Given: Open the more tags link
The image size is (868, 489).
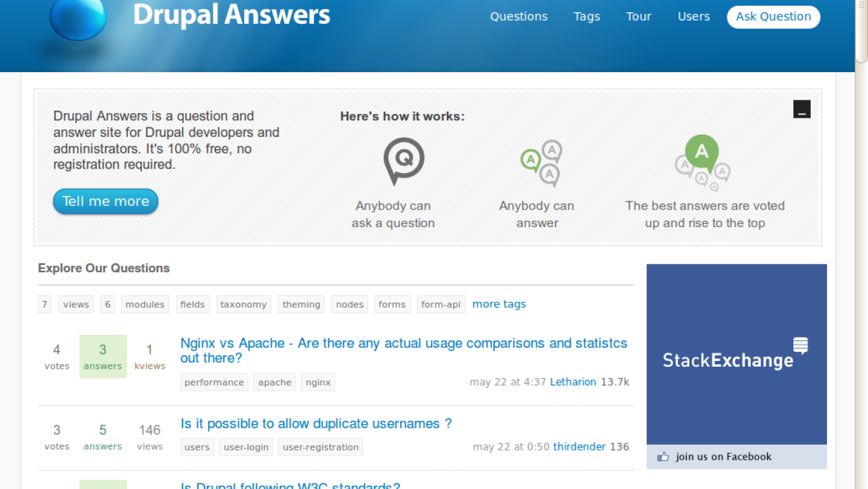Looking at the screenshot, I should click(x=499, y=304).
